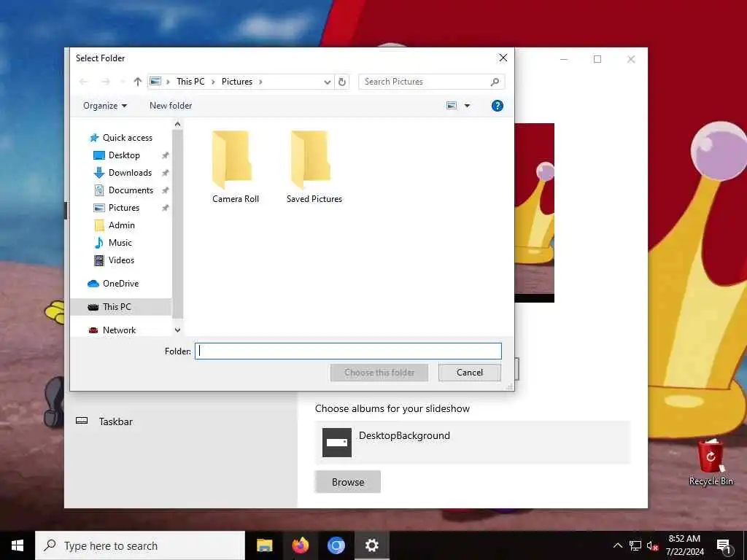Click the New folder button
747x560 pixels.
point(171,106)
